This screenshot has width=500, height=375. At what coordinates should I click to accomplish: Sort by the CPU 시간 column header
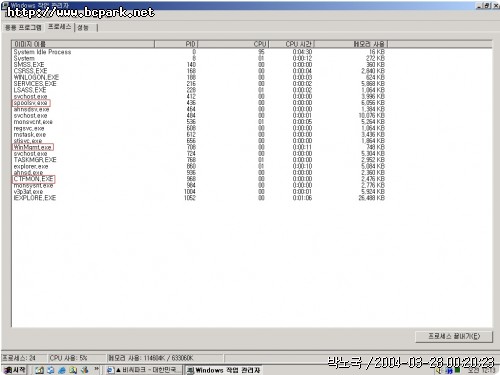coord(292,44)
